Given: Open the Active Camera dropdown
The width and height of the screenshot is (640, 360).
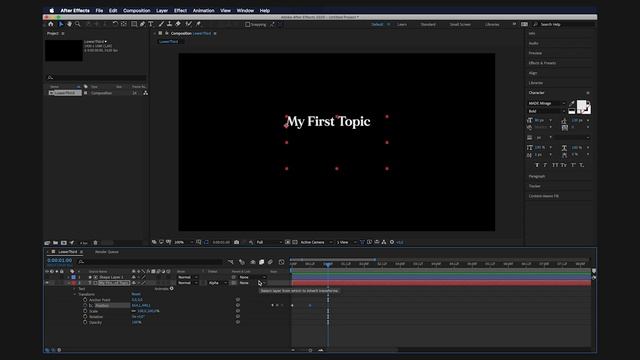Looking at the screenshot, I should click(316, 242).
